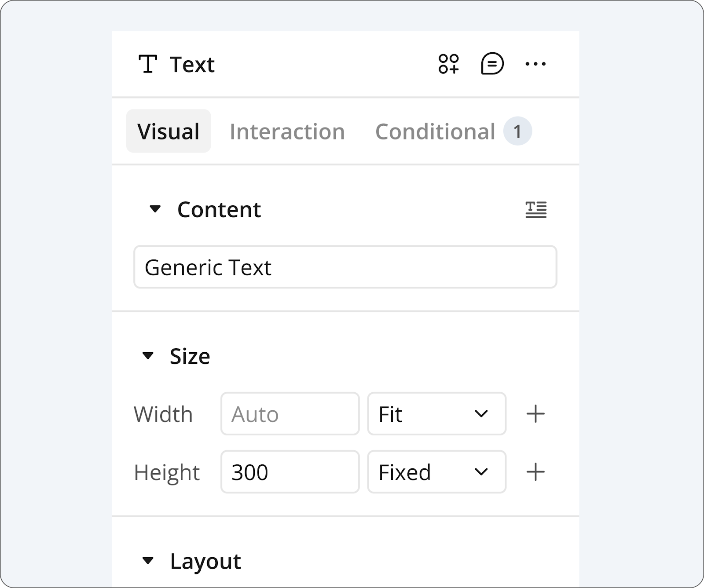Select the Visual tab
The image size is (704, 588).
click(x=169, y=131)
